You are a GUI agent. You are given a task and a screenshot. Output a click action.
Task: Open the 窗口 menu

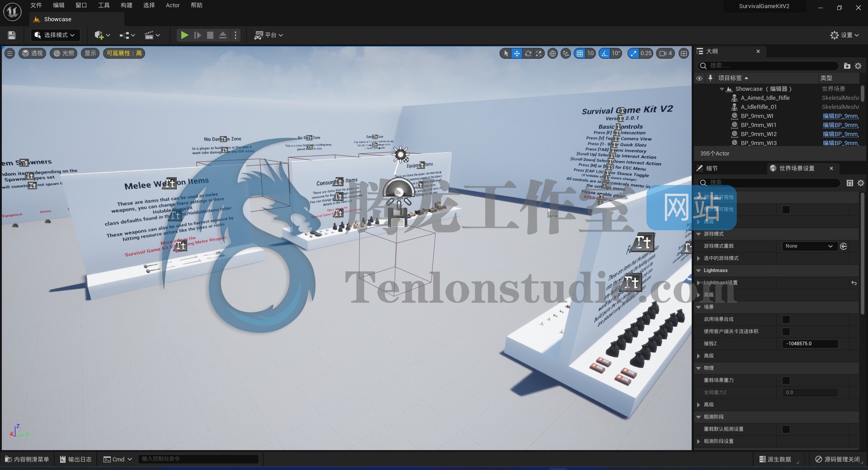tap(81, 5)
